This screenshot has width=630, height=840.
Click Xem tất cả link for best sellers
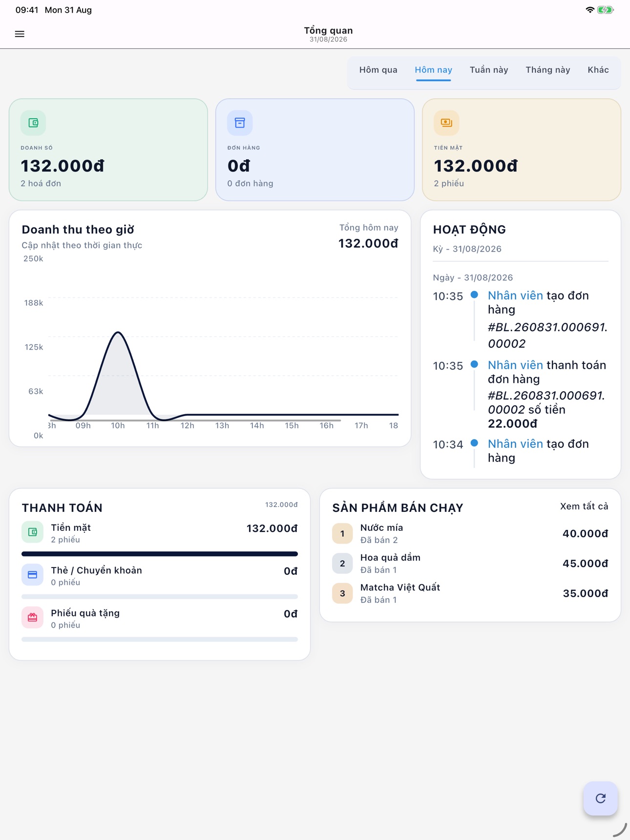pyautogui.click(x=584, y=506)
